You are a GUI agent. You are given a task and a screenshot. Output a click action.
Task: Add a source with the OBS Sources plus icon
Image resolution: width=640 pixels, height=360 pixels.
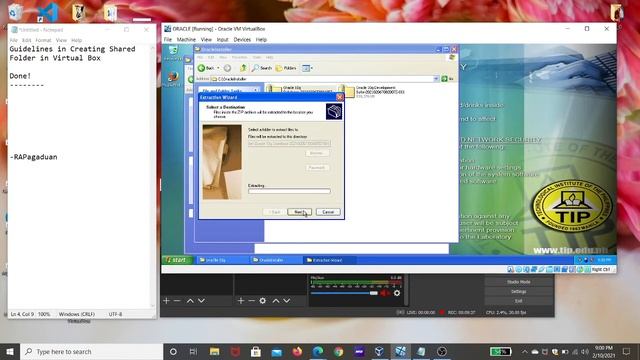[240, 301]
